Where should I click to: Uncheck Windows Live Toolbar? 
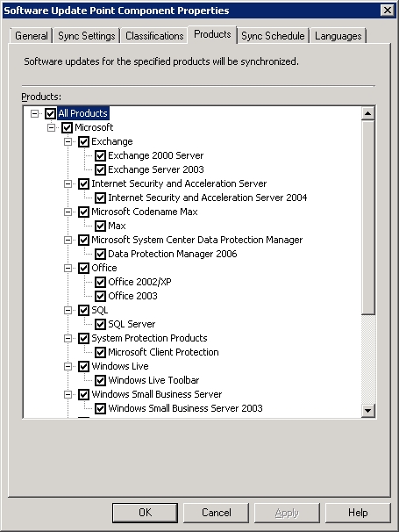[100, 381]
